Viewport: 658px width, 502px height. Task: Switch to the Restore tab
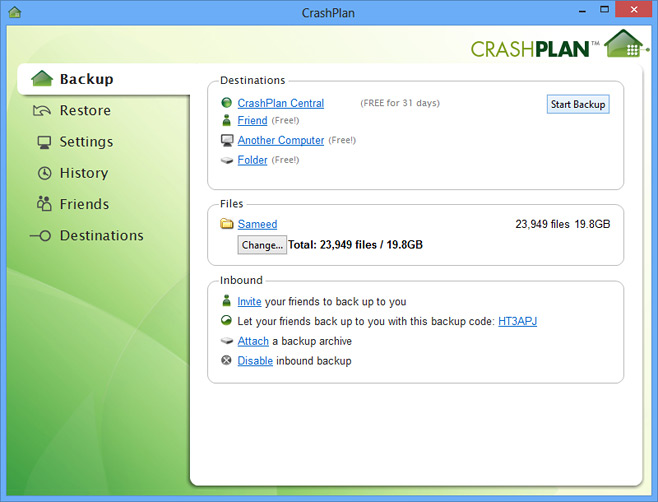[86, 110]
